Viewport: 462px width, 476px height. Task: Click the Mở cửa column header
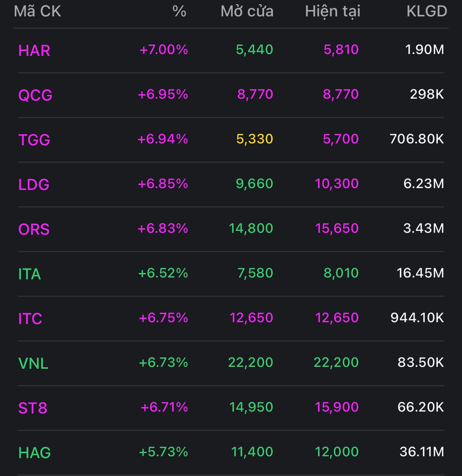tap(247, 11)
